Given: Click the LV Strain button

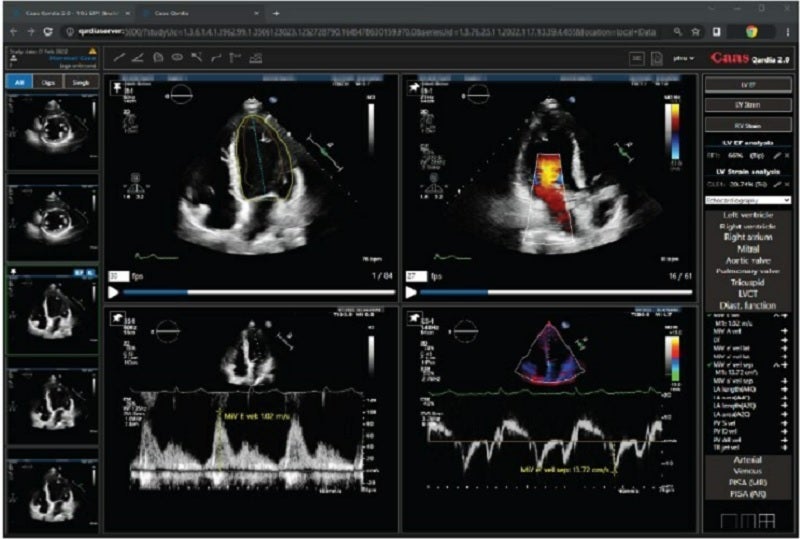Looking at the screenshot, I should [x=748, y=104].
